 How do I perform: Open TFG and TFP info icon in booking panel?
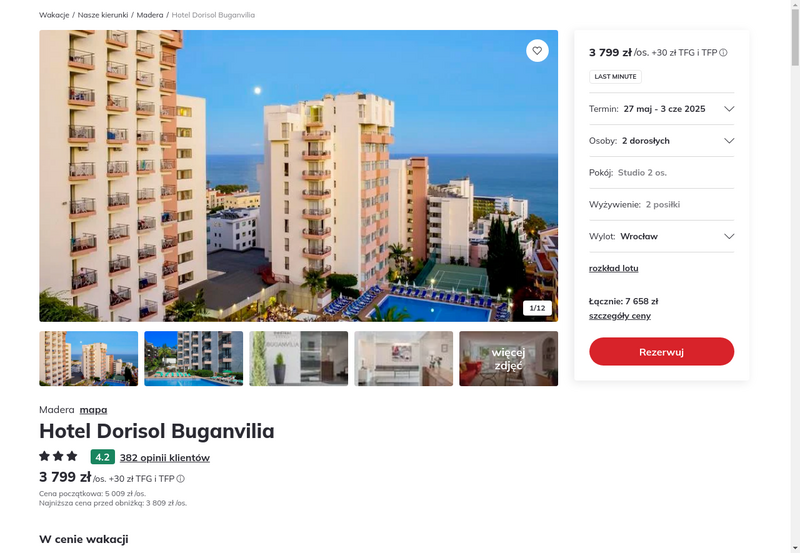tap(723, 53)
